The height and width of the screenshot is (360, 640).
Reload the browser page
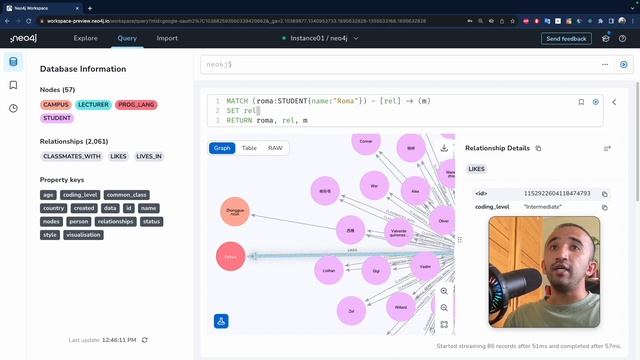coord(28,21)
